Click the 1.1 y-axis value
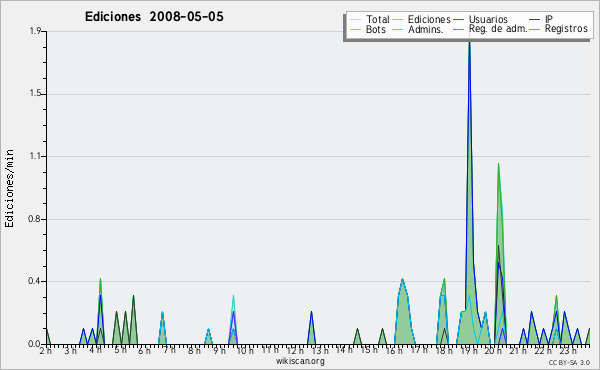 35,156
